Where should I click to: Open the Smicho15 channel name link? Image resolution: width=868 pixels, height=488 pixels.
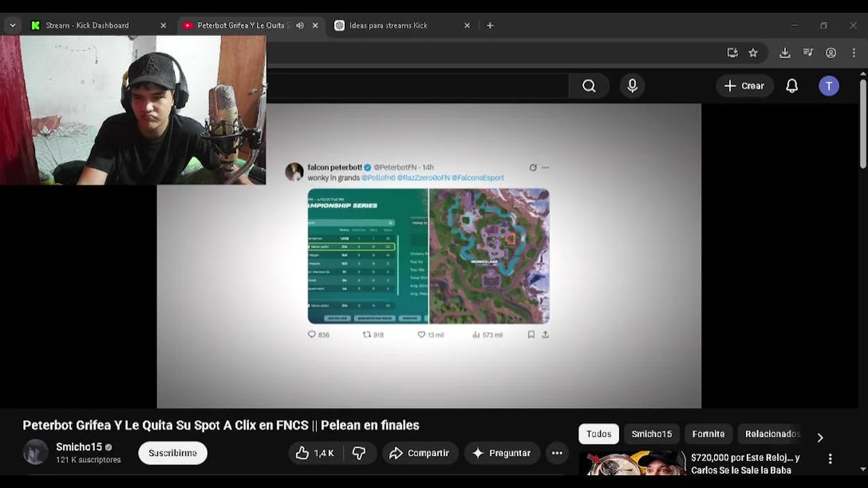(79, 447)
